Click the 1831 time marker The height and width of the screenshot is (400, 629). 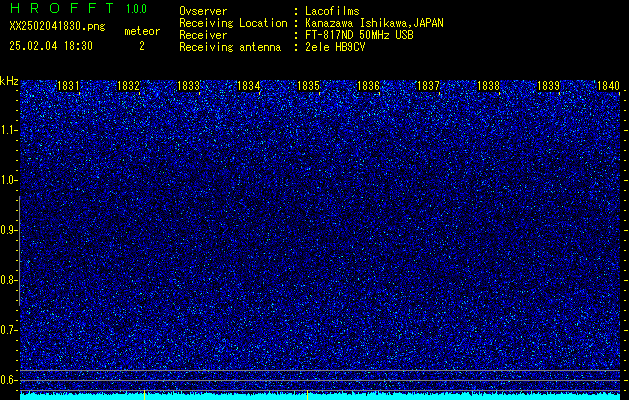click(68, 86)
